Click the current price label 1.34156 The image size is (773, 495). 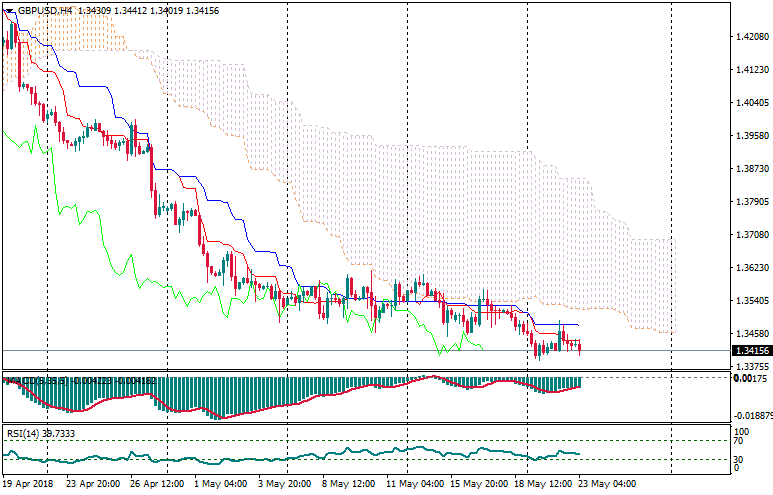tap(750, 351)
